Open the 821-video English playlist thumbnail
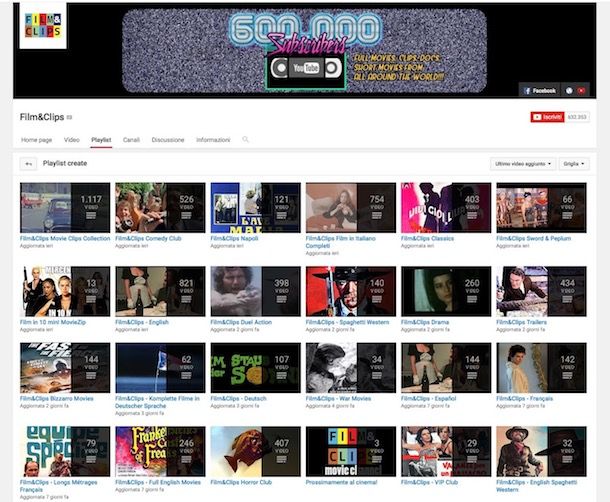 [160, 291]
